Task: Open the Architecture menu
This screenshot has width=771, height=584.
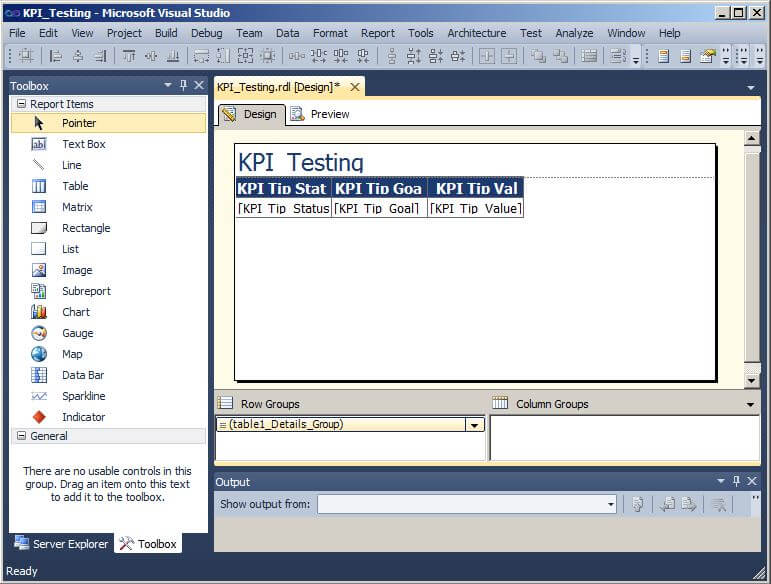Action: click(476, 33)
